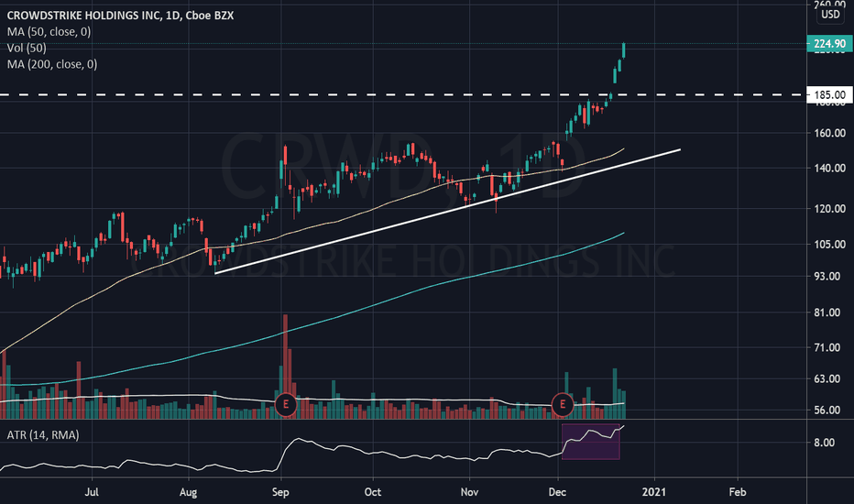This screenshot has height=504, width=854.
Task: Click the MA (50, close, 0) legend
Action: pyautogui.click(x=49, y=31)
